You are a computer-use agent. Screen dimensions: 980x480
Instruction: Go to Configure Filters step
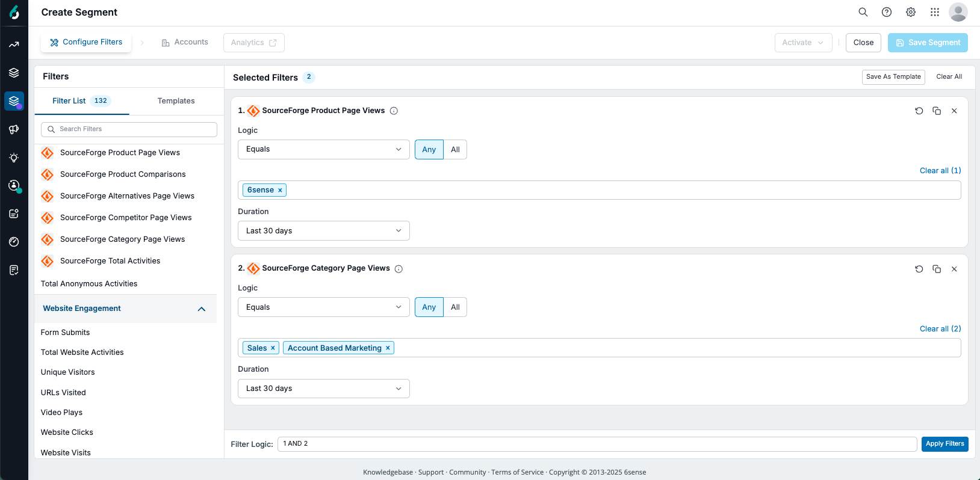click(86, 42)
